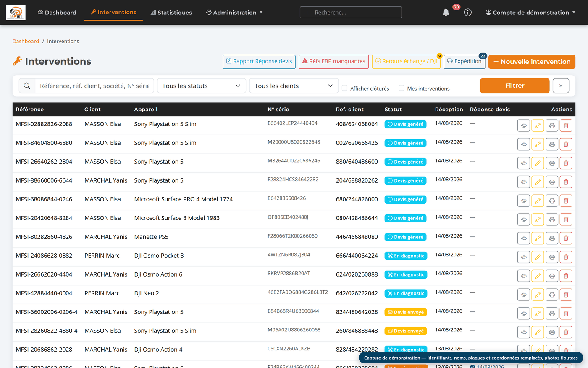The image size is (588, 368).
Task: Open Retours échange / DJI
Action: coord(406,62)
